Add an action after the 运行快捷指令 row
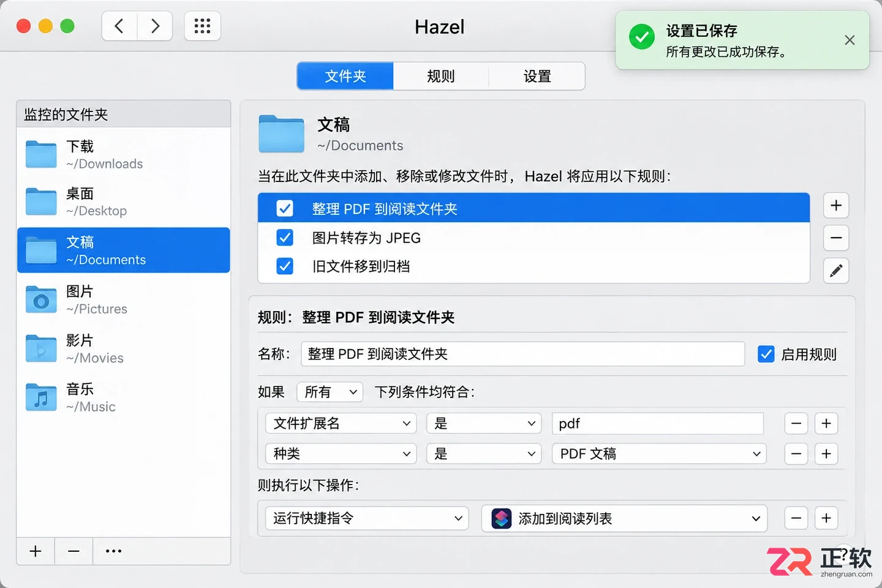 (826, 518)
